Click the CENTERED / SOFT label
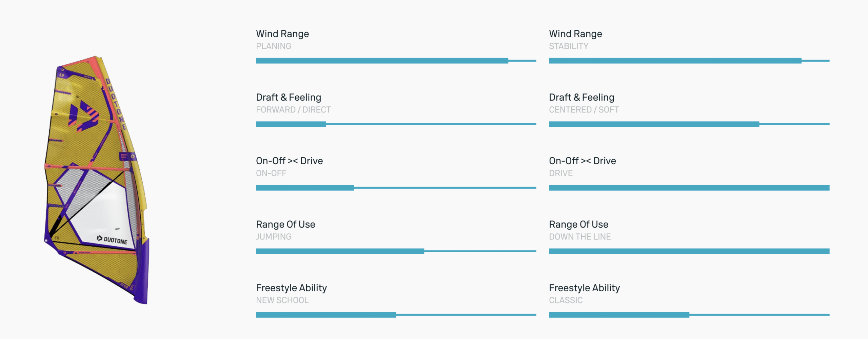868x339 pixels. pos(584,110)
